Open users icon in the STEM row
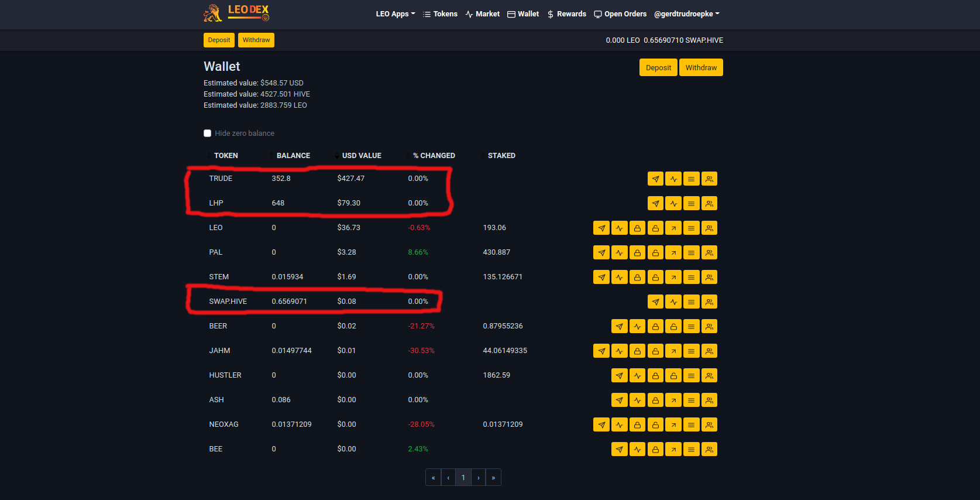Viewport: 980px width, 500px height. point(709,277)
